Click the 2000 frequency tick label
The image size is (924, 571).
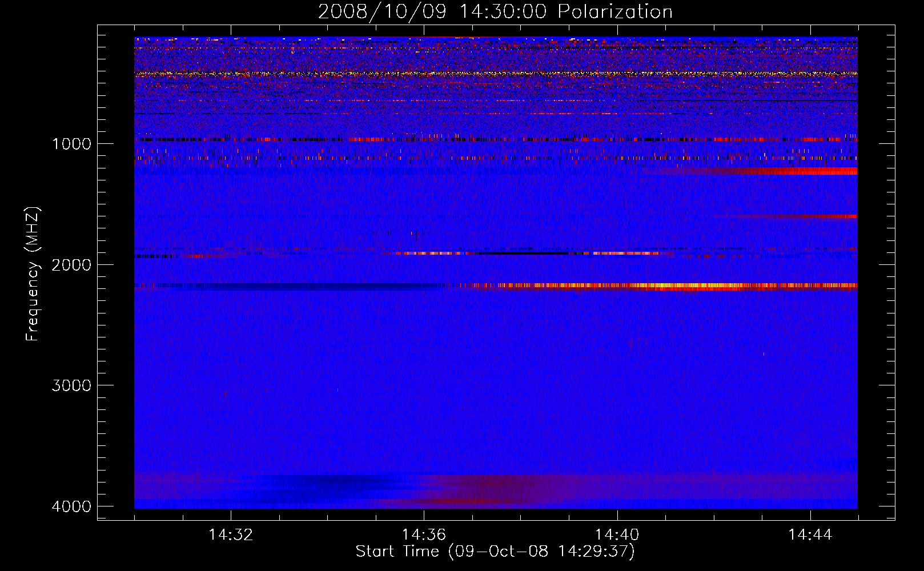71,265
